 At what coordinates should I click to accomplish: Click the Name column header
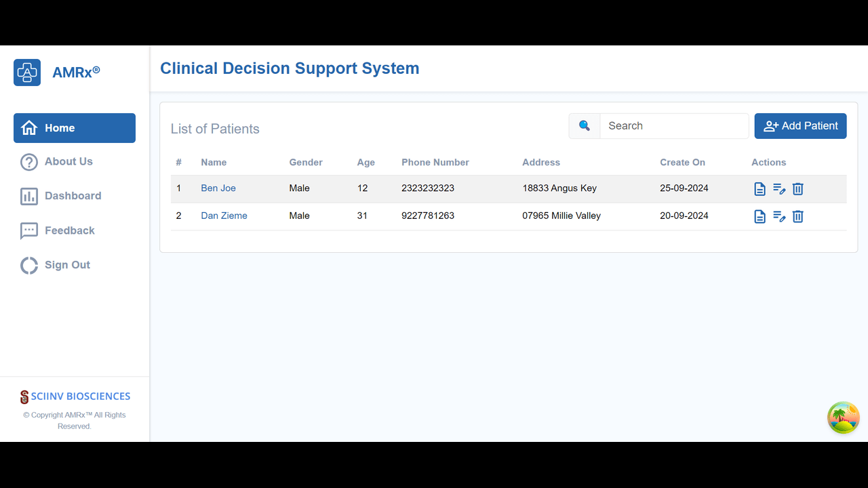point(214,163)
